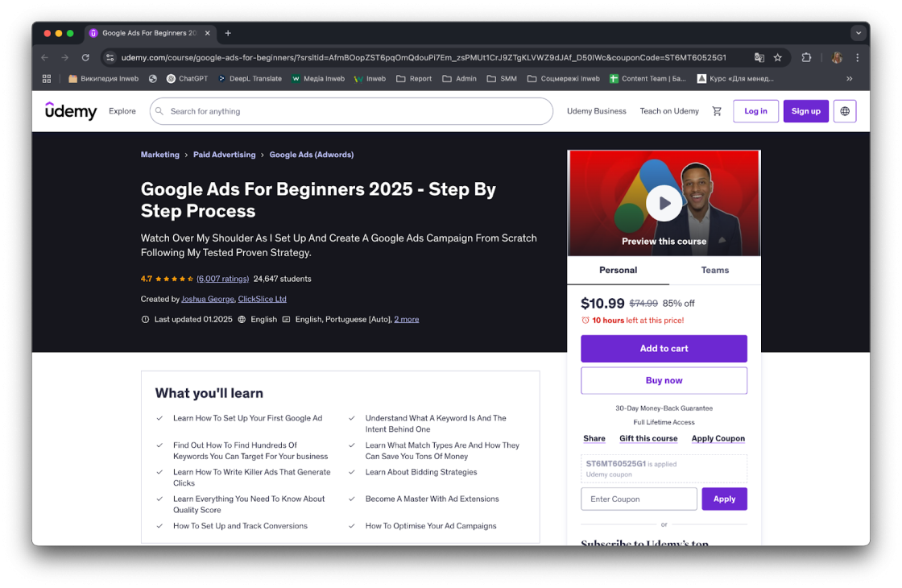
Task: Open the Chrome profile avatar
Action: coord(837,57)
